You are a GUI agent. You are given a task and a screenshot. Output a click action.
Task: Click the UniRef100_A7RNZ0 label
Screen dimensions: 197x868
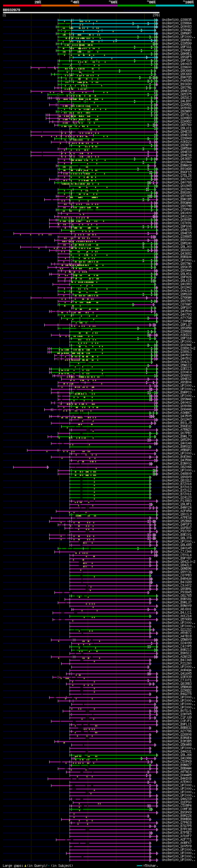[177, 430]
